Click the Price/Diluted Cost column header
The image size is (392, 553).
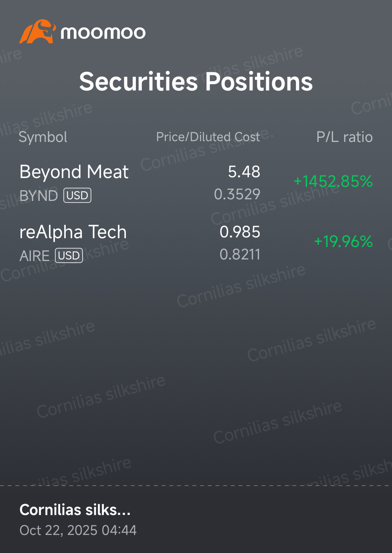tap(208, 137)
